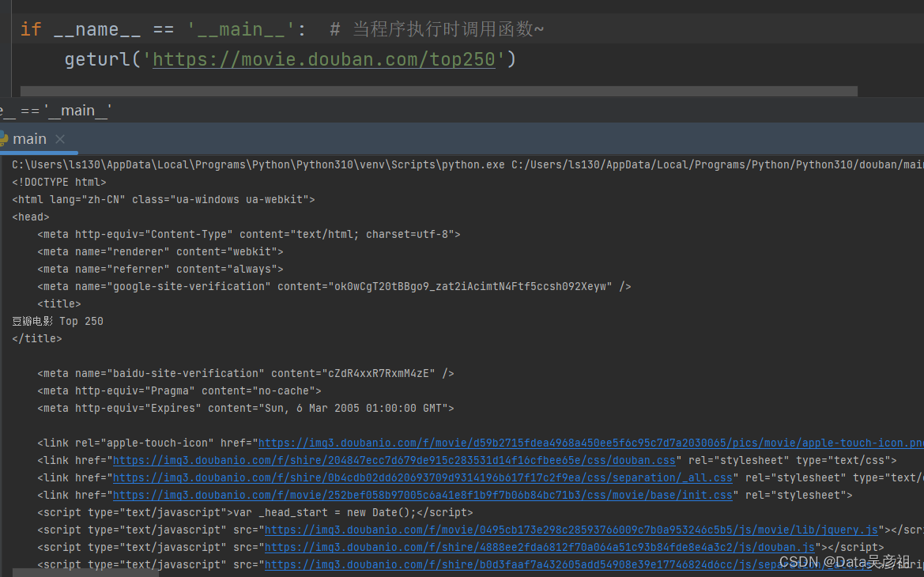Click the closing </title> output line
Viewport: 924px width, 577px height.
(36, 338)
